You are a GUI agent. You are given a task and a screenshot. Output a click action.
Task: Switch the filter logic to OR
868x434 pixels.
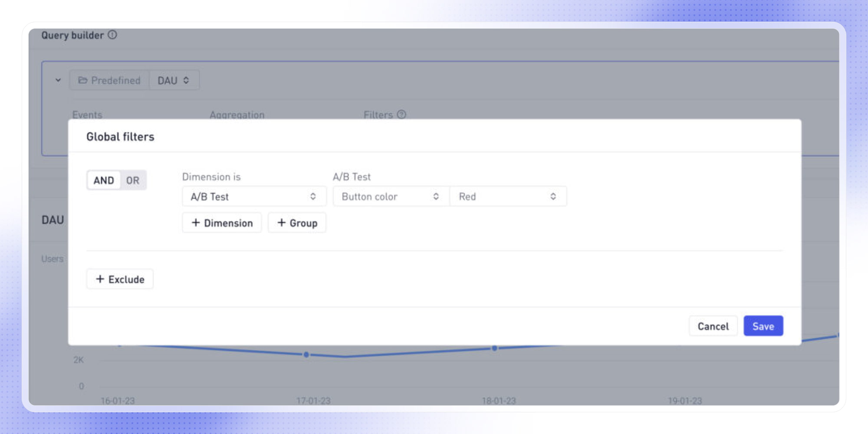[x=133, y=180]
